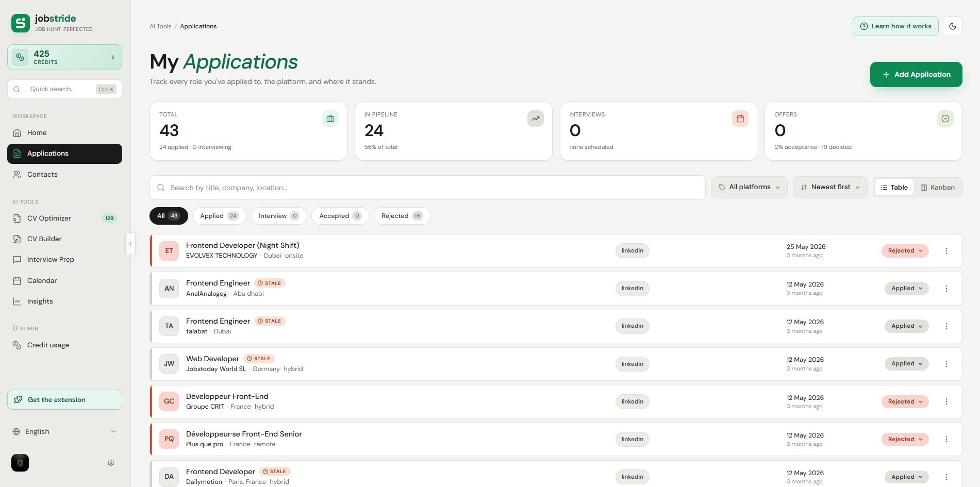
Task: Open CV Optimizer tool
Action: click(x=64, y=219)
